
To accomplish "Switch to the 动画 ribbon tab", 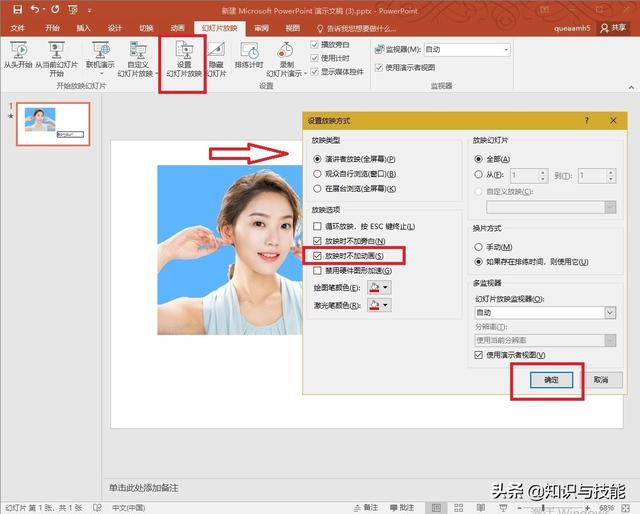I will pyautogui.click(x=177, y=28).
